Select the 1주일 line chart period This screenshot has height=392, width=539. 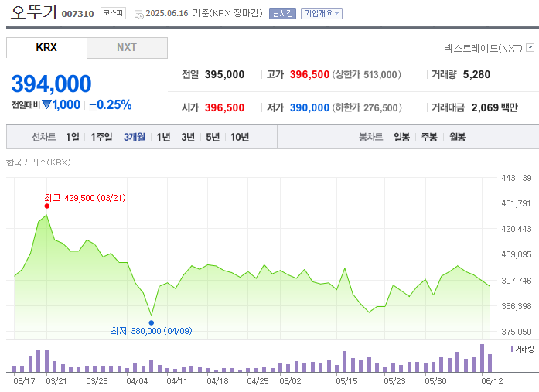point(101,137)
